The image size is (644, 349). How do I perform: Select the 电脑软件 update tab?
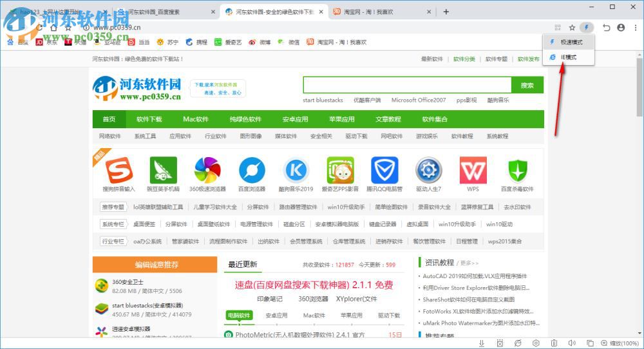(239, 316)
